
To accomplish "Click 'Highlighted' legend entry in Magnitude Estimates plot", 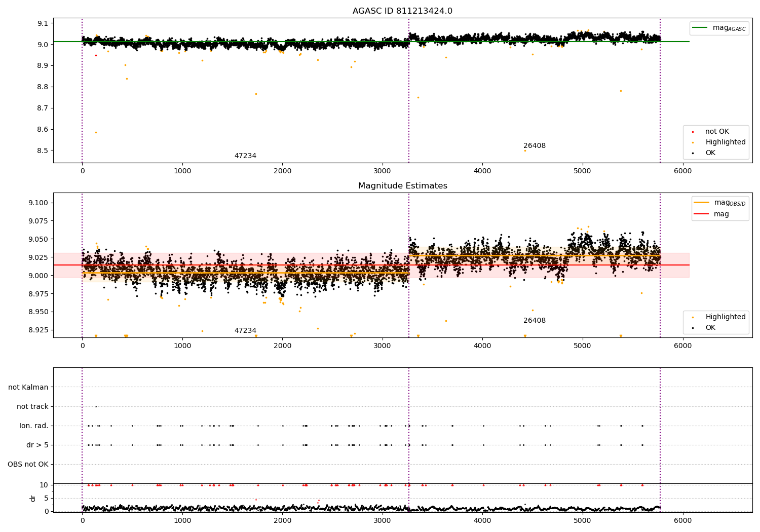I will click(x=725, y=317).
